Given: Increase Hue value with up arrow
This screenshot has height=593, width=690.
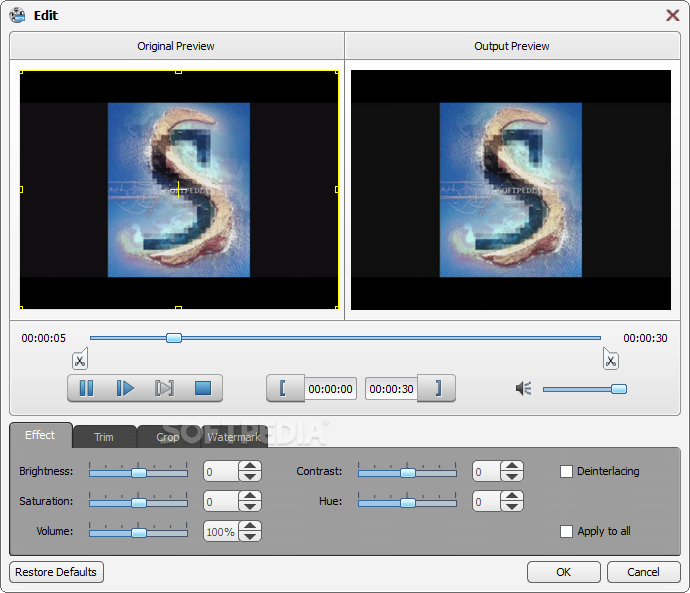Looking at the screenshot, I should click(512, 496).
